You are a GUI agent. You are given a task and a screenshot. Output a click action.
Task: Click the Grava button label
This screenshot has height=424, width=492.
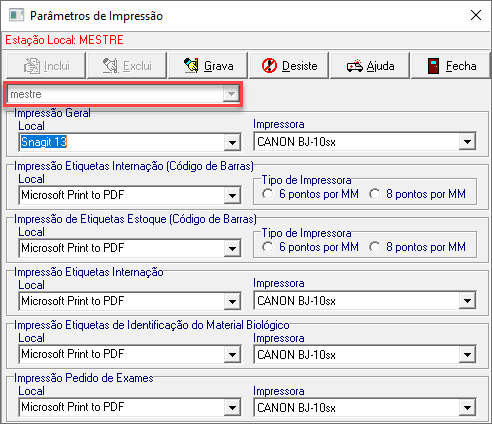pos(219,66)
